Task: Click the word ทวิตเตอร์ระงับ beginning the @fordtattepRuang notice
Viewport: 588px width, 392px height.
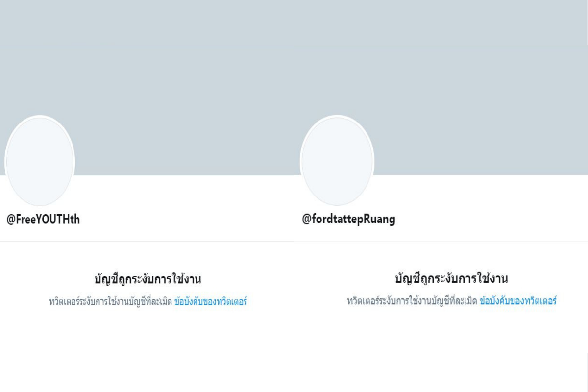Action: click(368, 301)
